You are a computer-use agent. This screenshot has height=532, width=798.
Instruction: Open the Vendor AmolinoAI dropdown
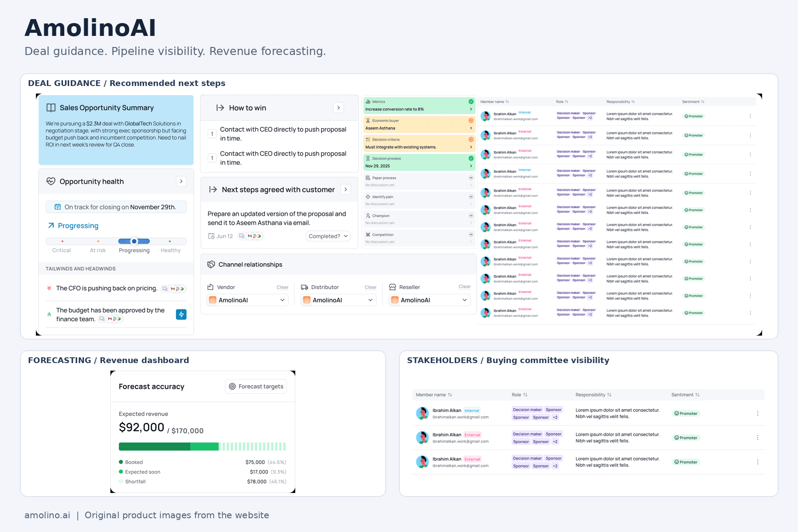(x=247, y=300)
